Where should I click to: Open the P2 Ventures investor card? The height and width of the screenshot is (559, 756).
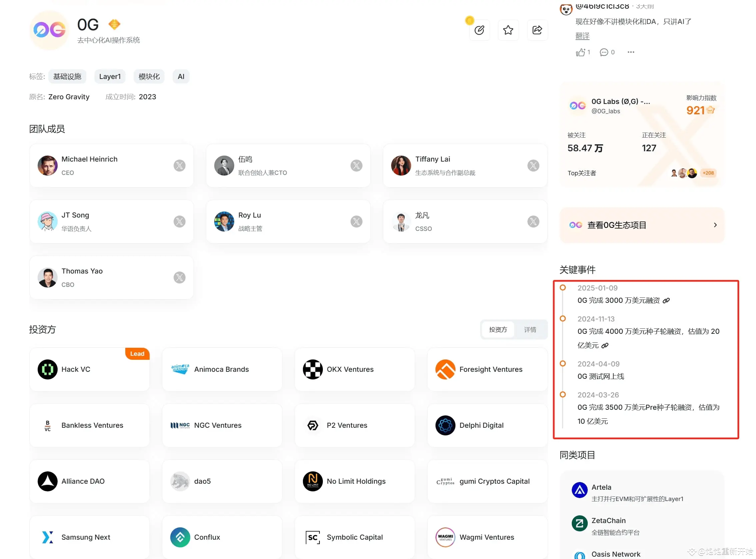(355, 425)
